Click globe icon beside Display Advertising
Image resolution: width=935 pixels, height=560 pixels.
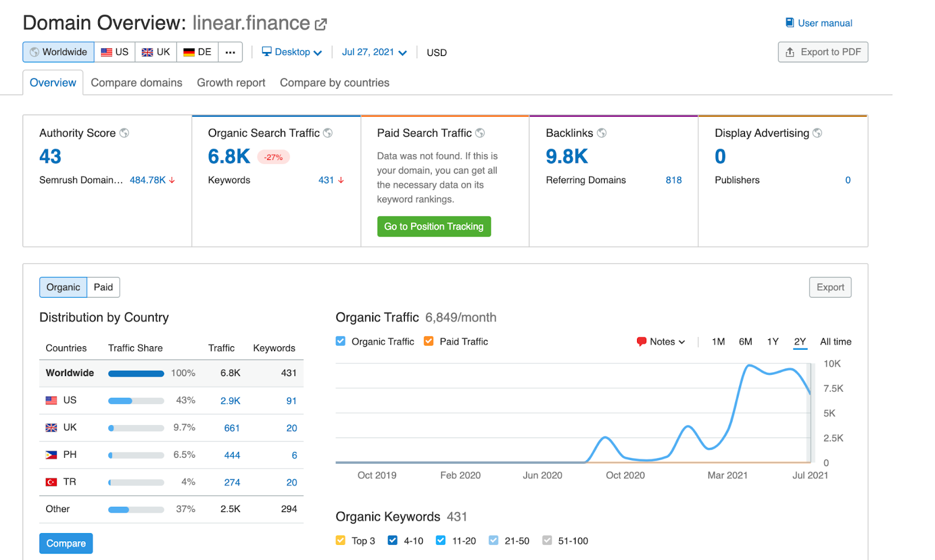(x=818, y=133)
